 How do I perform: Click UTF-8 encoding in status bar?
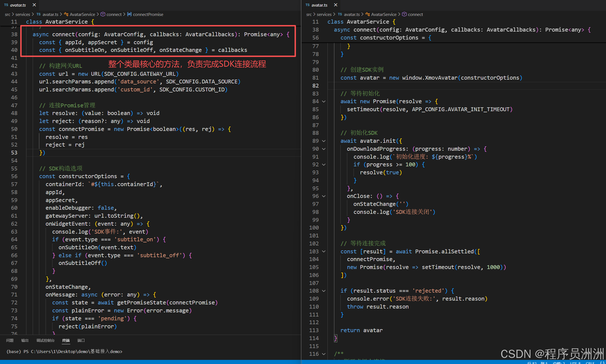point(575,363)
